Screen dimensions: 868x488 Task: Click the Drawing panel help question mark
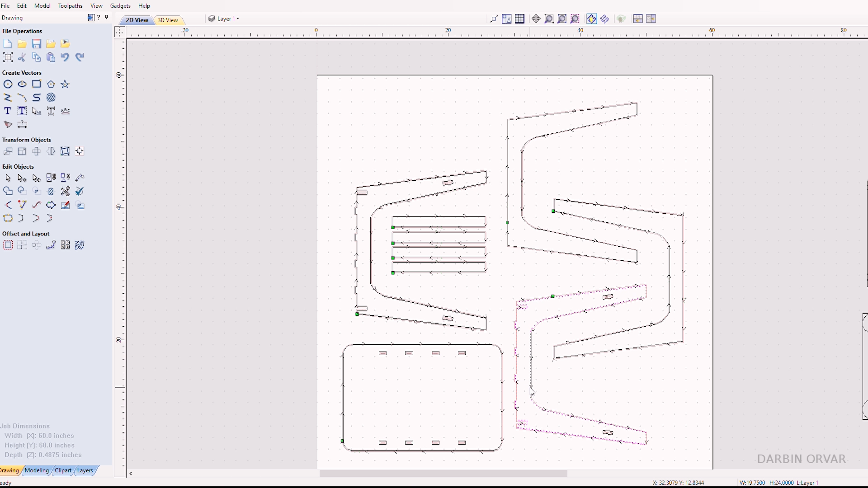[99, 18]
